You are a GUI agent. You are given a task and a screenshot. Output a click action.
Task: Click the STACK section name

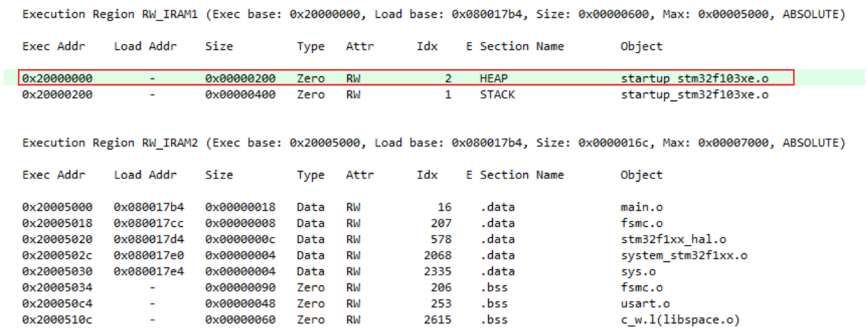coord(497,94)
